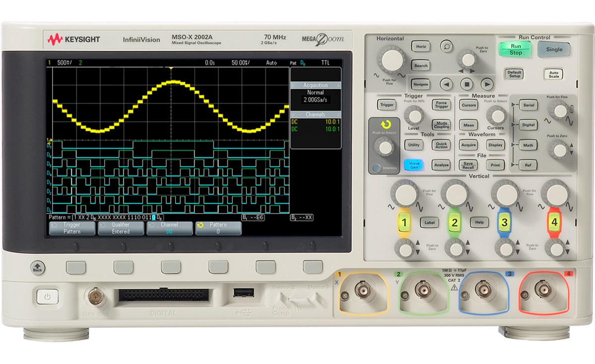Open the Display menu
This screenshot has width=595, height=364.
(x=495, y=145)
